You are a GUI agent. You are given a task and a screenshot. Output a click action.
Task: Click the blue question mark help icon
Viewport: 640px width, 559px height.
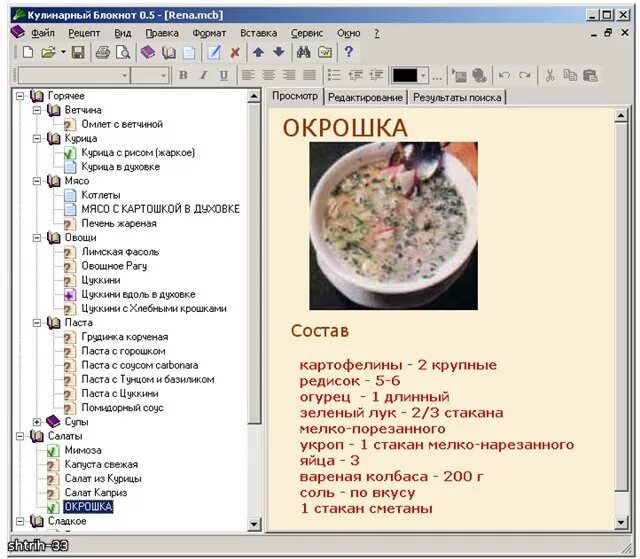348,52
